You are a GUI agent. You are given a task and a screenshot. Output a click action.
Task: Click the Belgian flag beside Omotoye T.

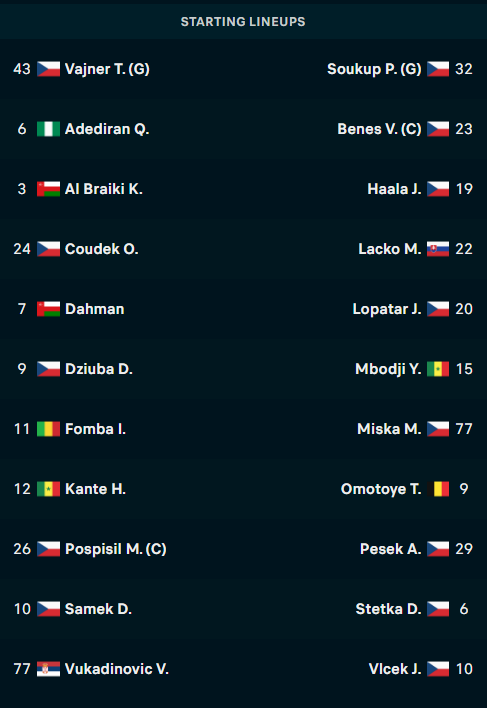[438, 489]
